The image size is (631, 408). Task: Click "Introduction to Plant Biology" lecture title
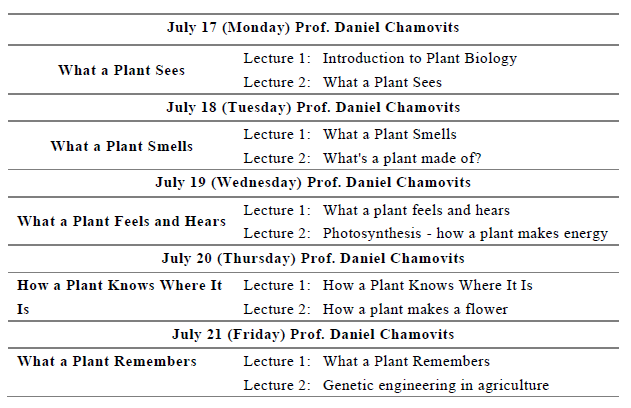click(x=419, y=58)
